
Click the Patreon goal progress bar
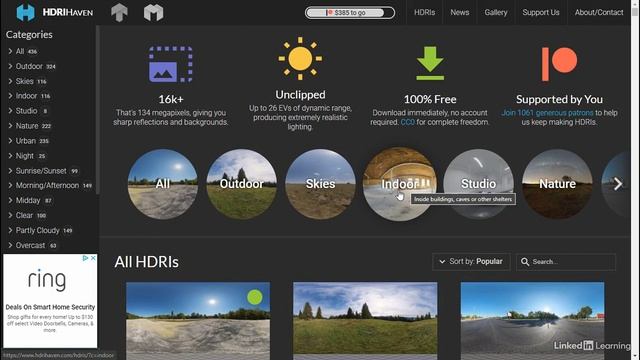click(x=350, y=13)
